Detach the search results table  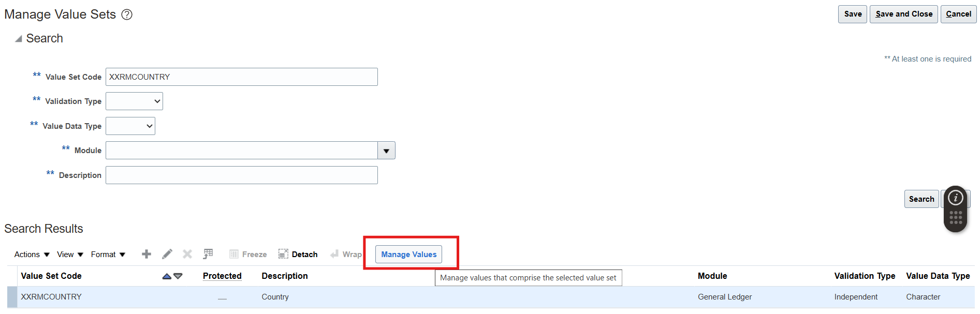pos(298,254)
